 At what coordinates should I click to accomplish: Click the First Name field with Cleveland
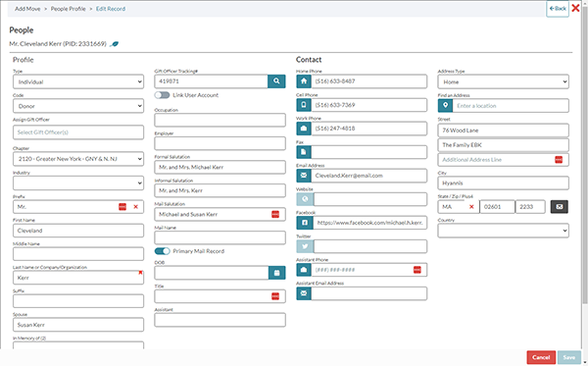(x=78, y=231)
